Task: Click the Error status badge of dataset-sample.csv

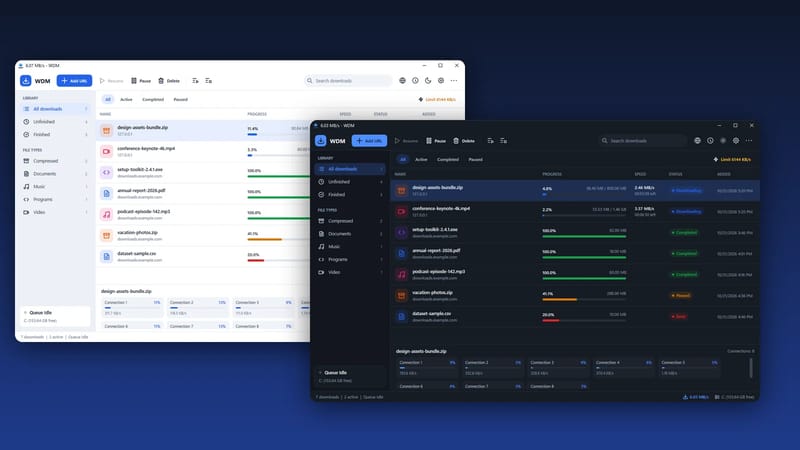Action: pos(679,316)
